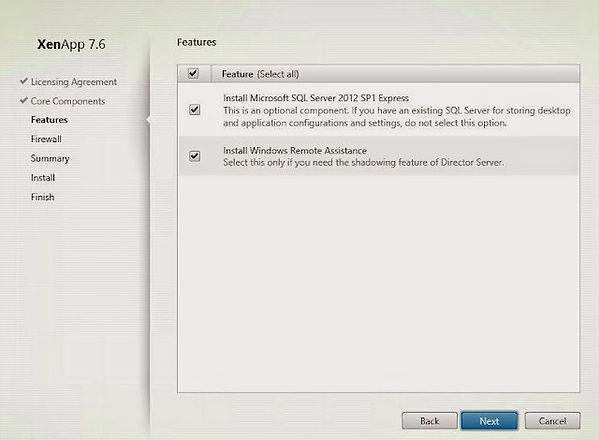Screen dimensions: 599x440
Task: Select the Finish step in sidebar
Action: (42, 197)
